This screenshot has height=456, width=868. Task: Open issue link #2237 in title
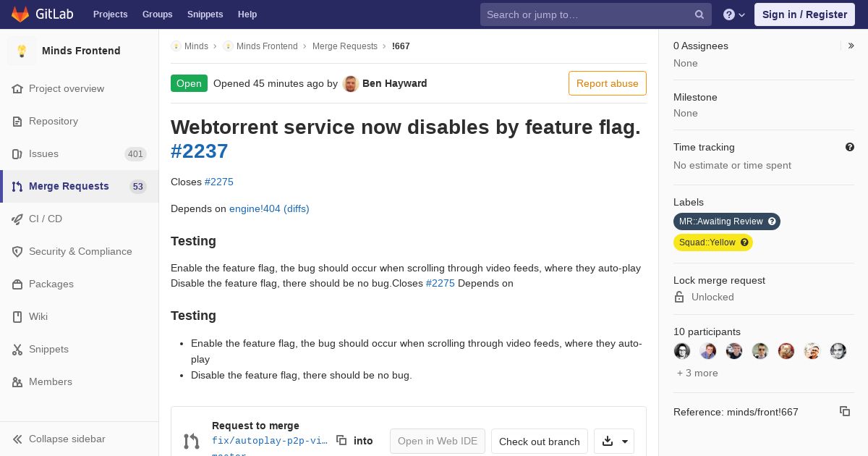coord(200,151)
